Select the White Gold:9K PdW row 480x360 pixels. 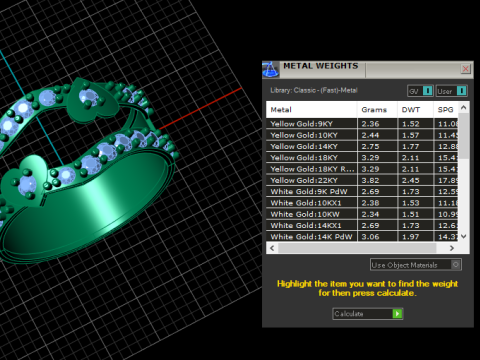click(362, 192)
